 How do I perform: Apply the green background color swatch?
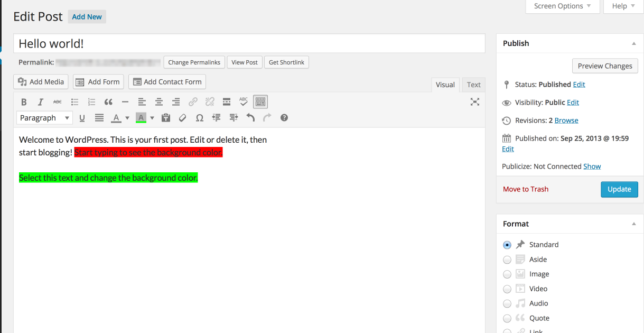(141, 118)
